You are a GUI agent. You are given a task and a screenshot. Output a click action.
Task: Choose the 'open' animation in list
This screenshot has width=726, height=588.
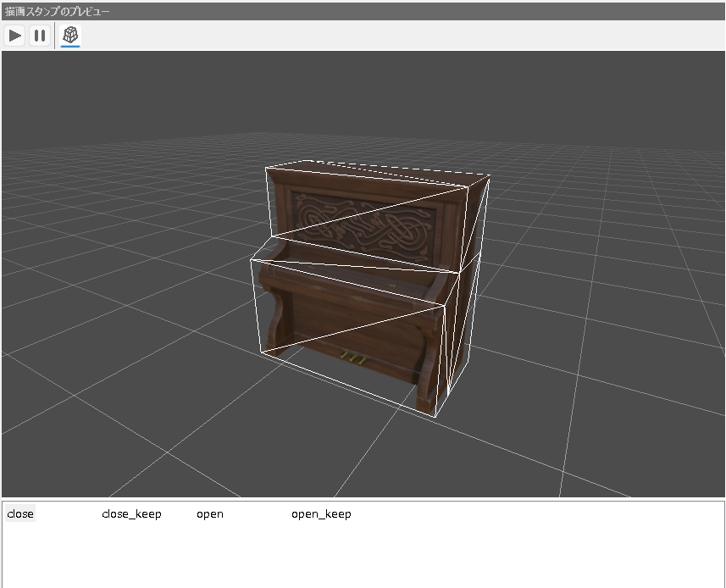(x=210, y=514)
